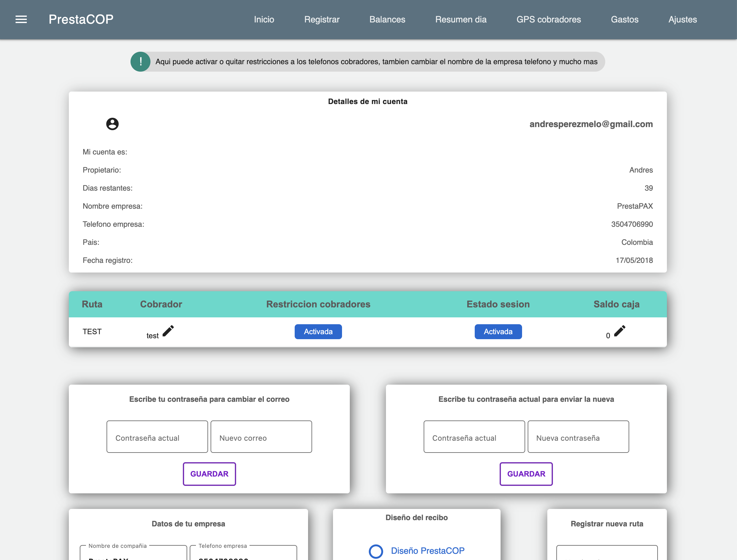
Task: Toggle Estado sesion Activada button
Action: [498, 332]
